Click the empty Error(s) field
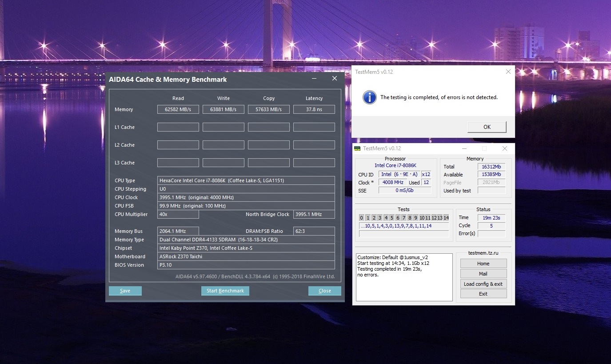This screenshot has width=611, height=364. [491, 234]
